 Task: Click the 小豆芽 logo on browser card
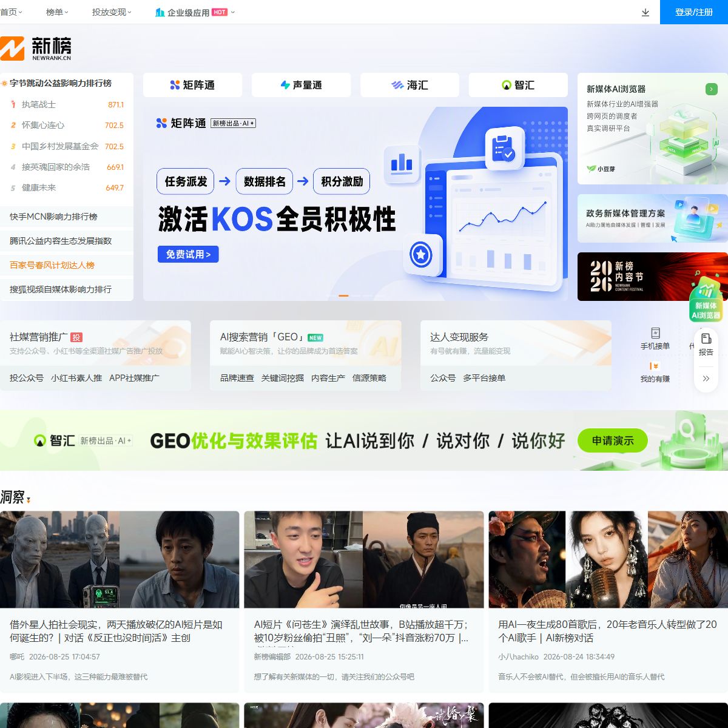click(601, 169)
